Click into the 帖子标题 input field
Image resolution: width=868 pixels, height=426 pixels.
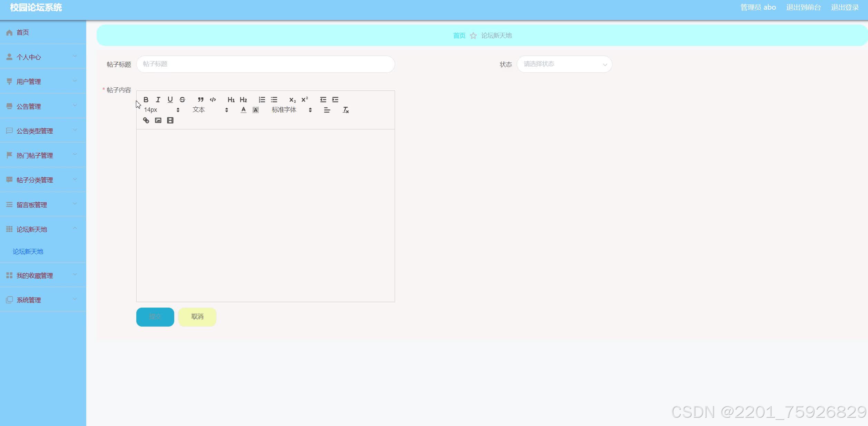tap(265, 64)
